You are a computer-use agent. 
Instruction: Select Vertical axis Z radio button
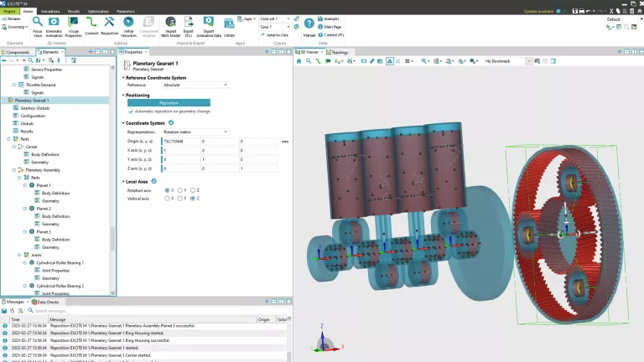pos(193,199)
